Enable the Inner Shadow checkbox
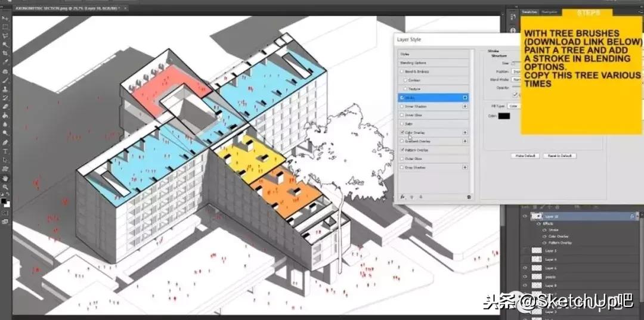This screenshot has width=644, height=320. [402, 106]
